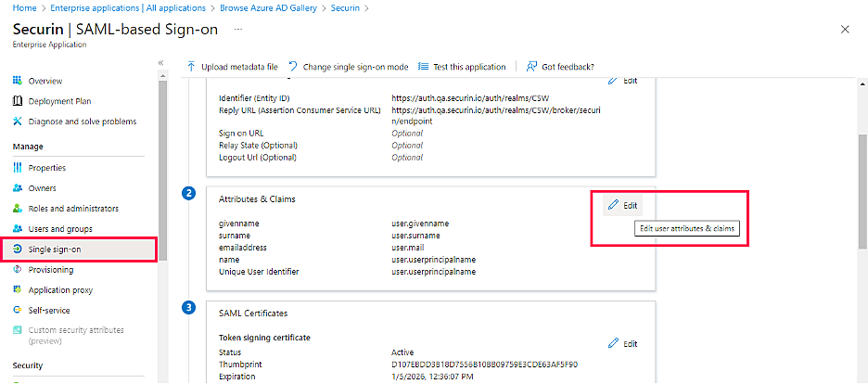Click the Unique User Identifier label

pyautogui.click(x=259, y=272)
